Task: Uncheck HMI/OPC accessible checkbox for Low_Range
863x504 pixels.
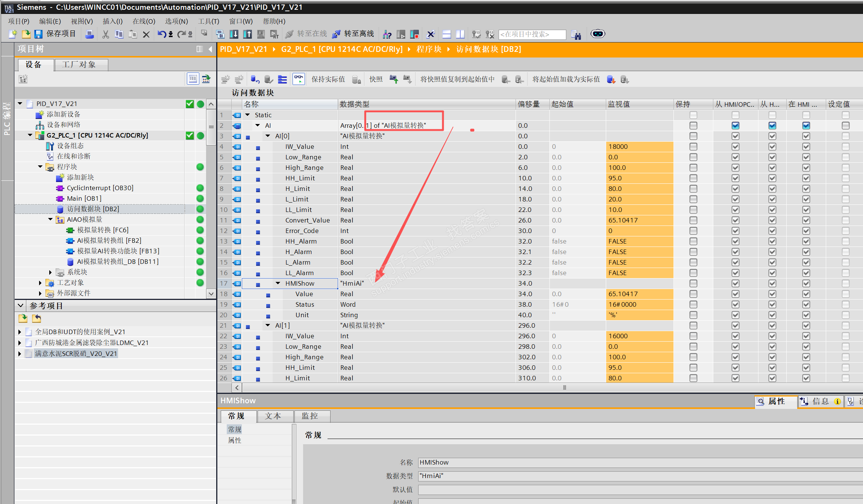Action: point(735,157)
